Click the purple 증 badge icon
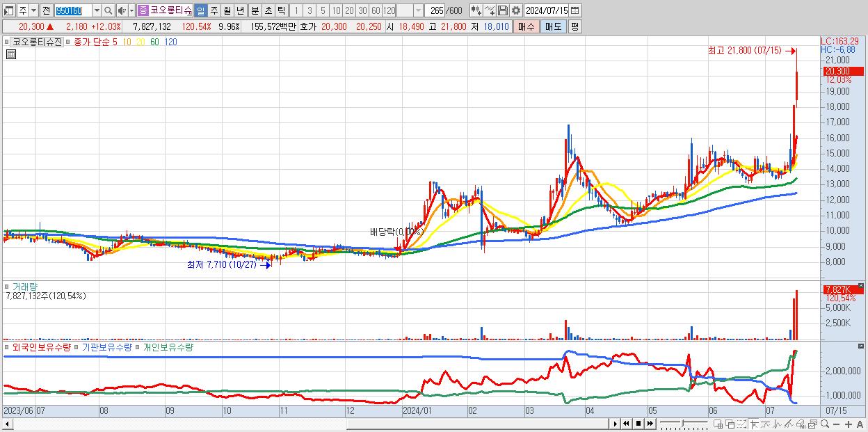868x432 pixels. pos(143,10)
